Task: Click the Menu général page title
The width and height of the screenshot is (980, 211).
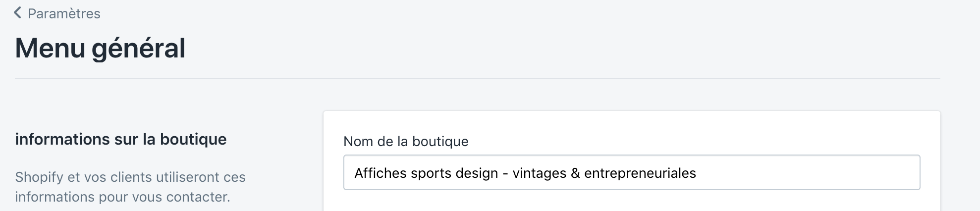Action: coord(100,48)
